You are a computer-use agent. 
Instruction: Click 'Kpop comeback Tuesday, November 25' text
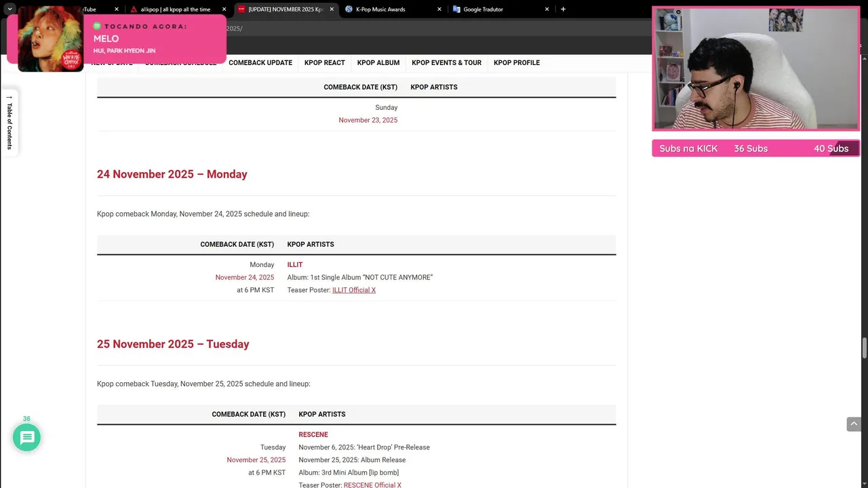pos(203,384)
